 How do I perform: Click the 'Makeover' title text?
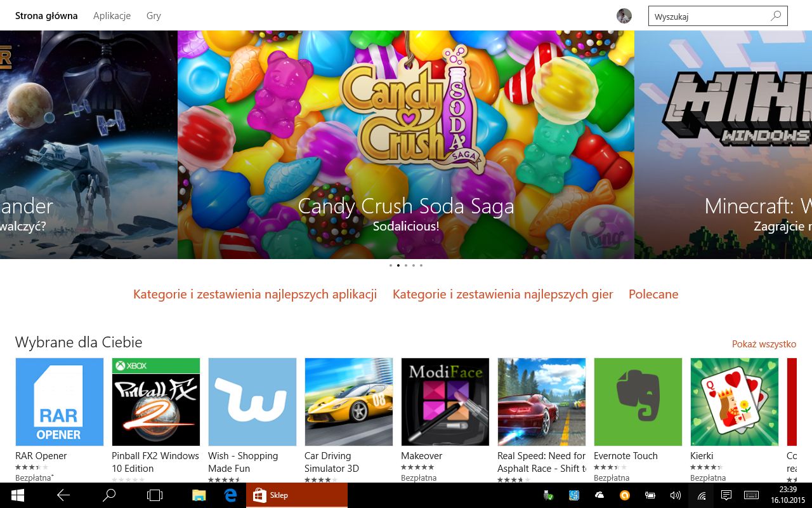(x=422, y=456)
